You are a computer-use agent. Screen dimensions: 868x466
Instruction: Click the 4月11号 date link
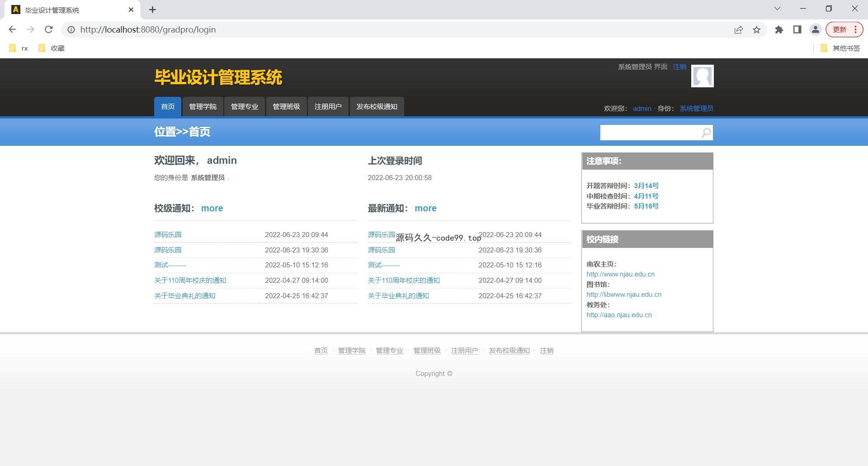coord(646,196)
